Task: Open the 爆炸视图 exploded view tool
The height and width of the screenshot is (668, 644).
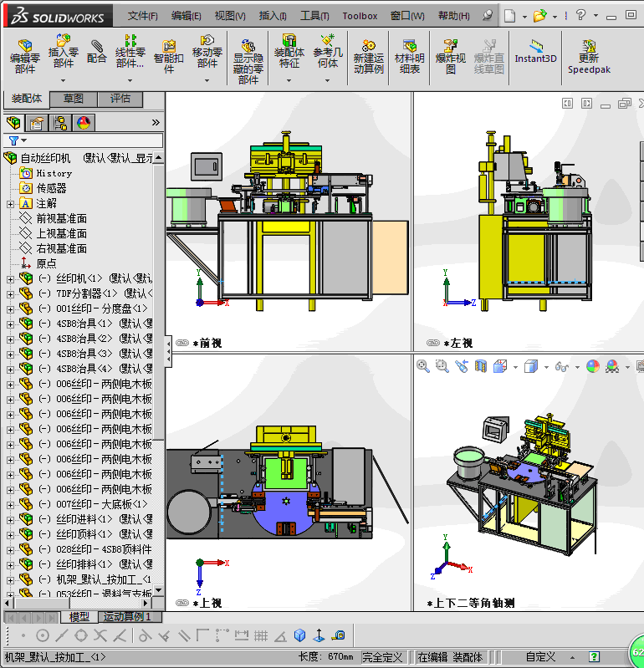Action: 451,57
